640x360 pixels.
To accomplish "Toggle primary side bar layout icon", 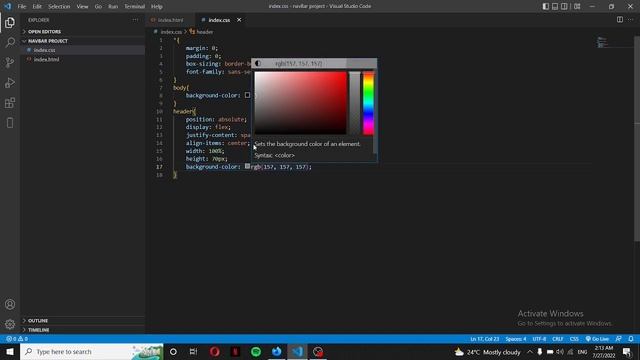I will (x=546, y=7).
